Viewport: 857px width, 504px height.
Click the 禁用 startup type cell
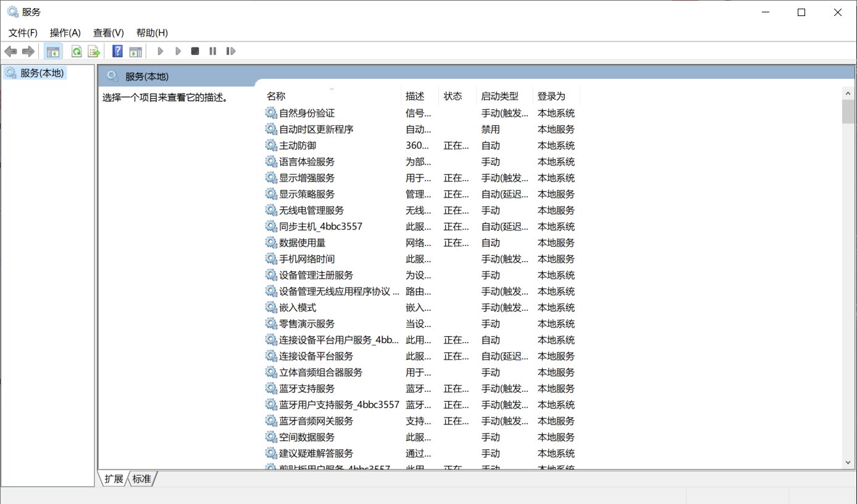[x=491, y=130]
